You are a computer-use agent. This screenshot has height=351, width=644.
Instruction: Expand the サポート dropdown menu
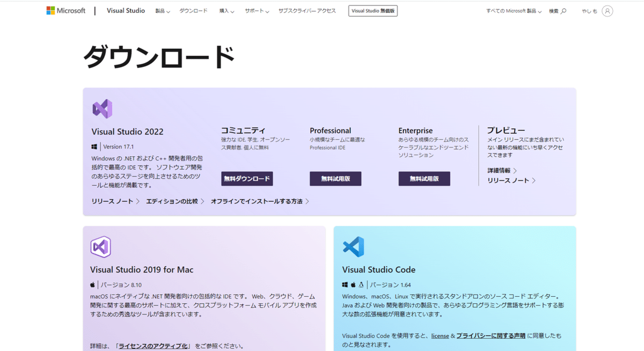pyautogui.click(x=257, y=11)
